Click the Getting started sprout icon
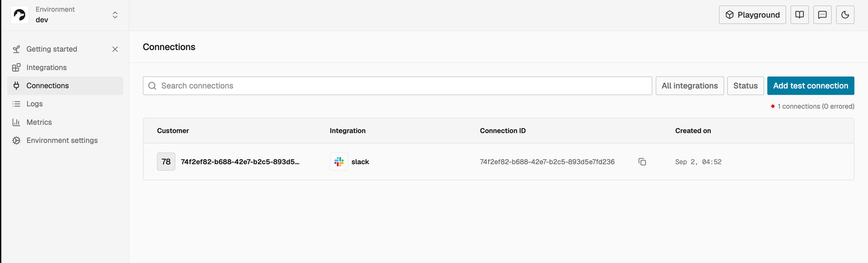 (16, 49)
